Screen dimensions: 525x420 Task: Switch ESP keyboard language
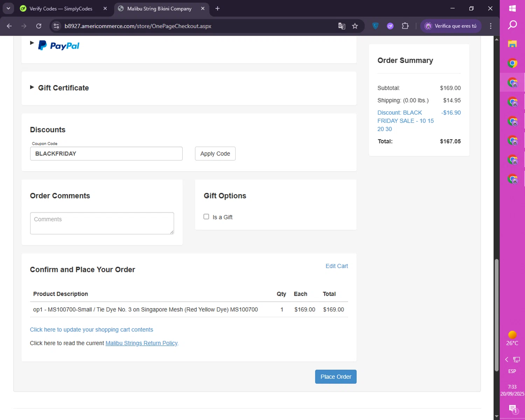512,371
